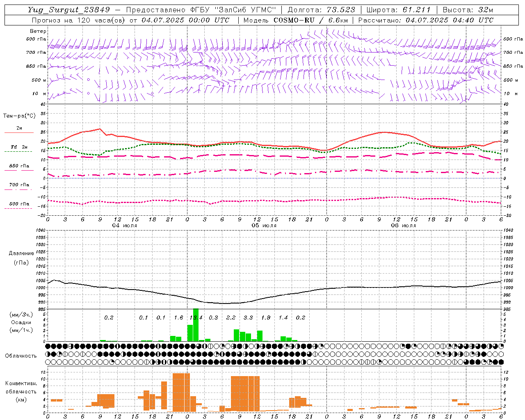Click the Ветер panel label
This screenshot has height=420, width=525.
click(38, 31)
